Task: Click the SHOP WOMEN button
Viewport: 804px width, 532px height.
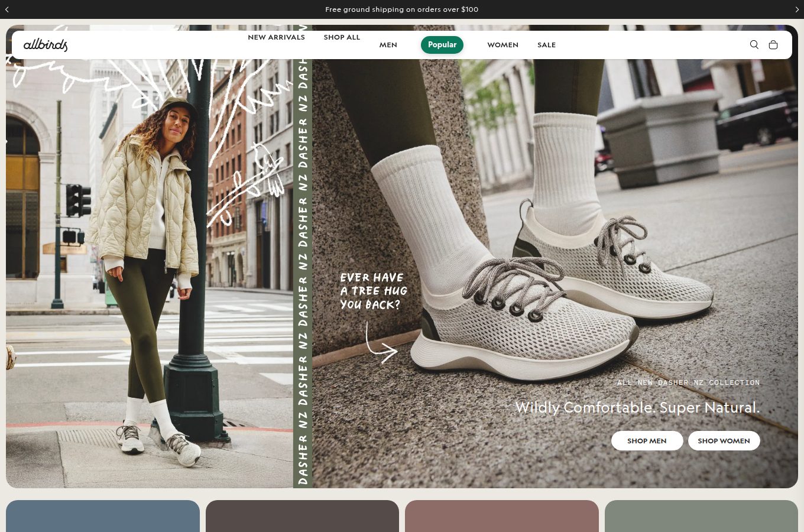Action: [724, 441]
